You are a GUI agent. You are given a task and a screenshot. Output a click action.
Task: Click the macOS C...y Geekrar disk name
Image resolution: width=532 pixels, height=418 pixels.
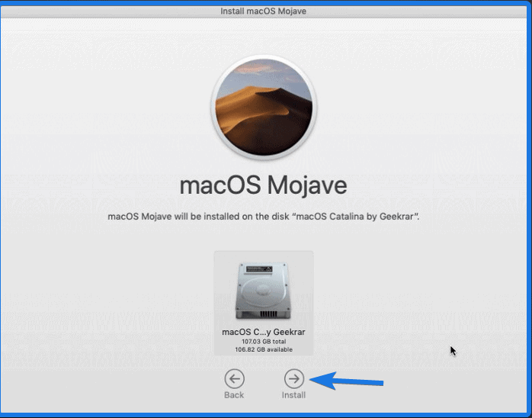pos(264,332)
